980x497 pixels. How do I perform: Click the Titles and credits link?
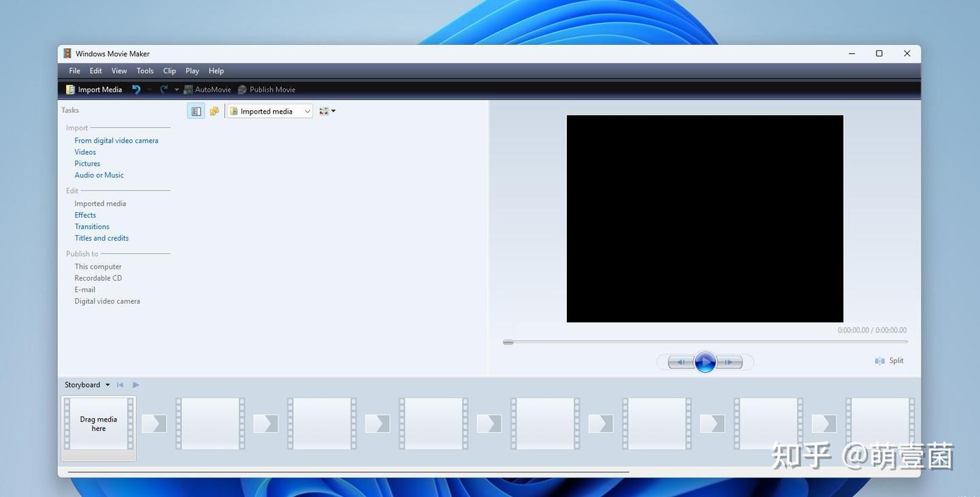tap(101, 239)
